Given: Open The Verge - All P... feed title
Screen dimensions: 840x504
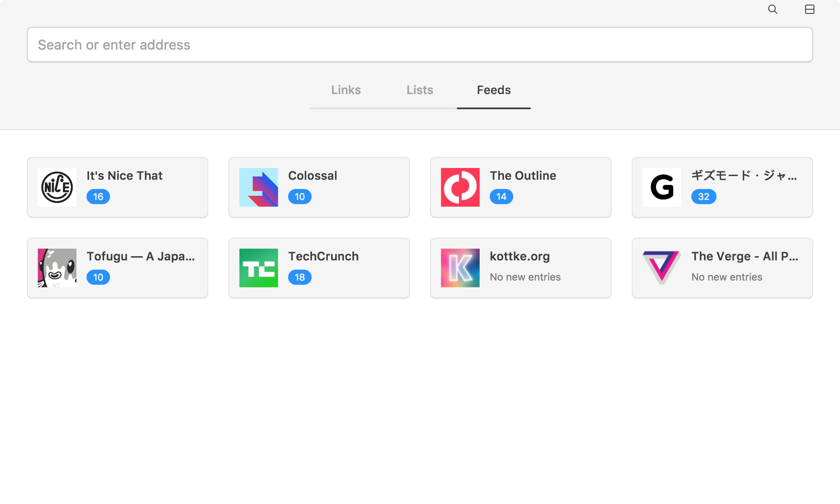Looking at the screenshot, I should (x=745, y=256).
